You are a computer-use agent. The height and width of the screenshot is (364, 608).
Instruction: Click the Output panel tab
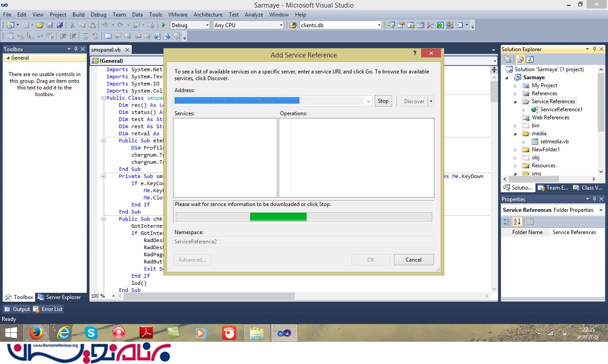tap(17, 309)
